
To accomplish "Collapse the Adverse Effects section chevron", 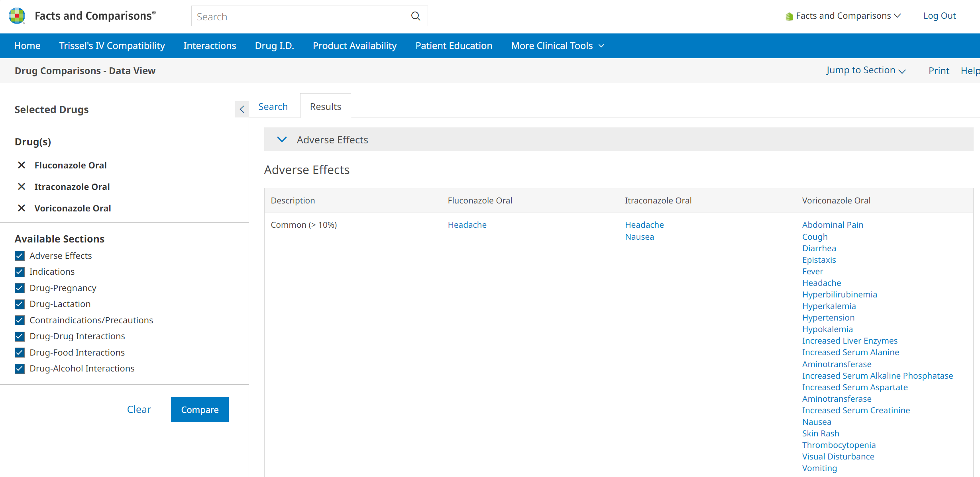I will (x=282, y=140).
